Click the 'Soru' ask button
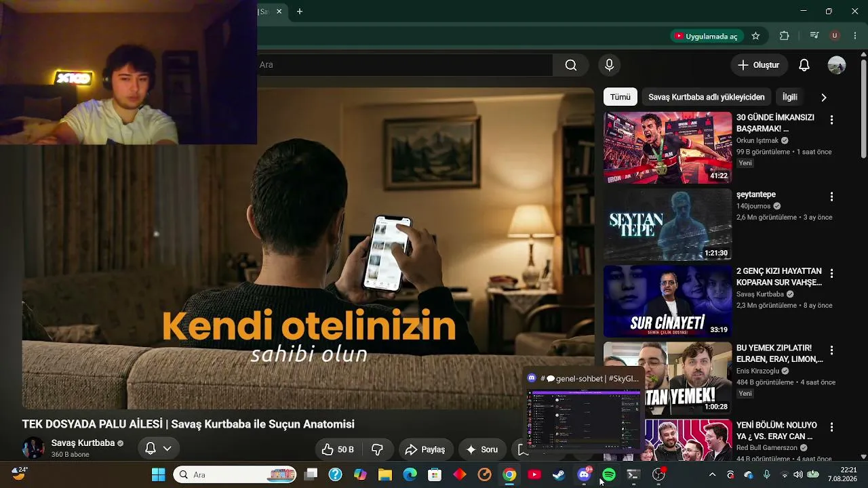Image resolution: width=868 pixels, height=488 pixels. click(482, 449)
